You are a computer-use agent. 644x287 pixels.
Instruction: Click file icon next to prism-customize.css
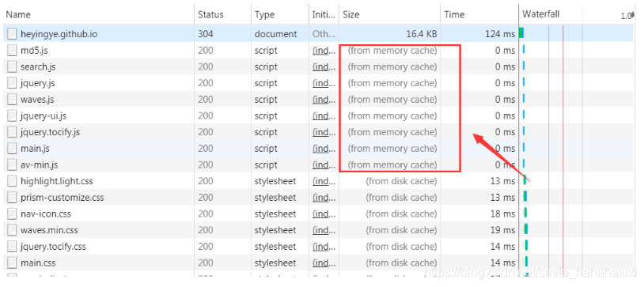tap(13, 198)
